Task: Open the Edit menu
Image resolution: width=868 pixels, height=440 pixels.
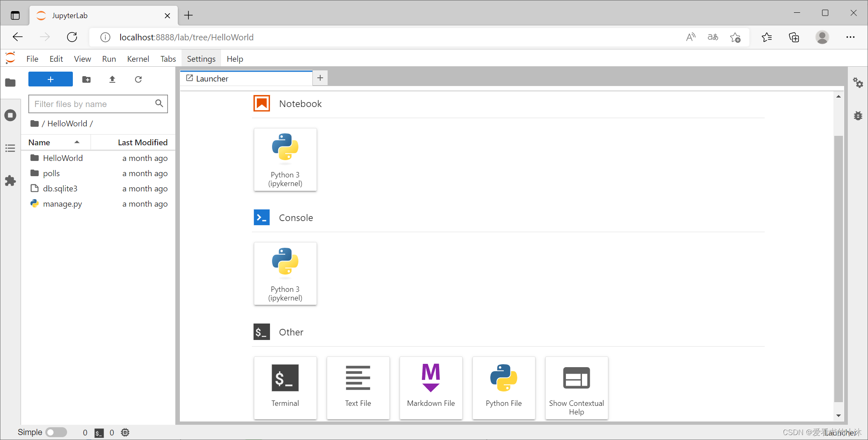Action: pos(56,59)
